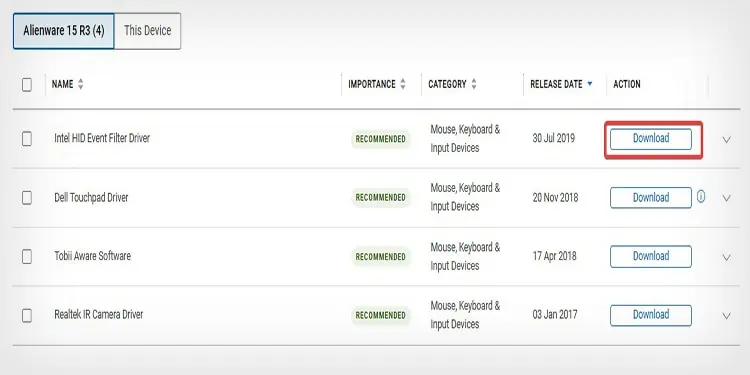Download the Realtek IR Camera Driver
The image size is (750, 375).
pyautogui.click(x=651, y=315)
